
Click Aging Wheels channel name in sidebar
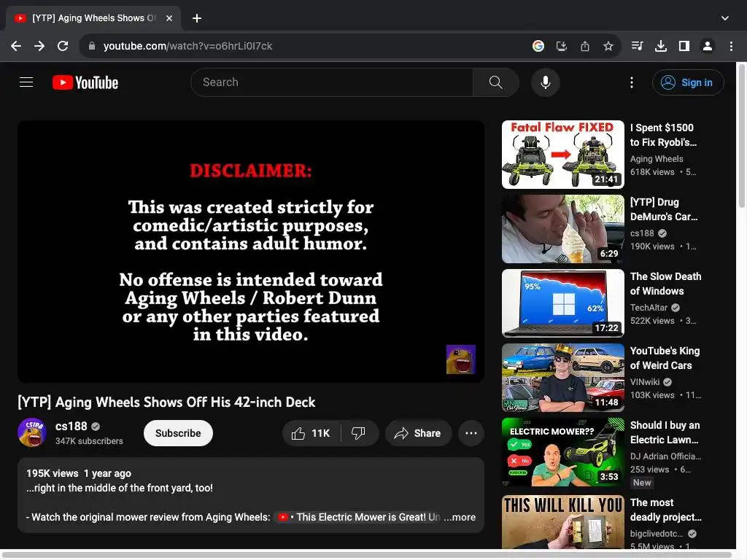(657, 159)
